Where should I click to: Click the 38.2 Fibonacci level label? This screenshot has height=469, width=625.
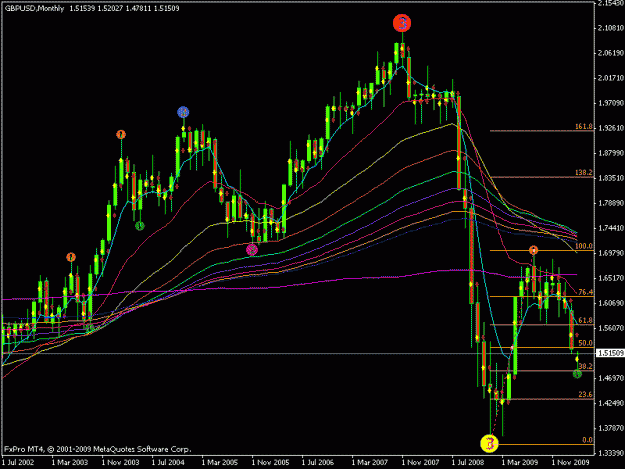(x=586, y=366)
